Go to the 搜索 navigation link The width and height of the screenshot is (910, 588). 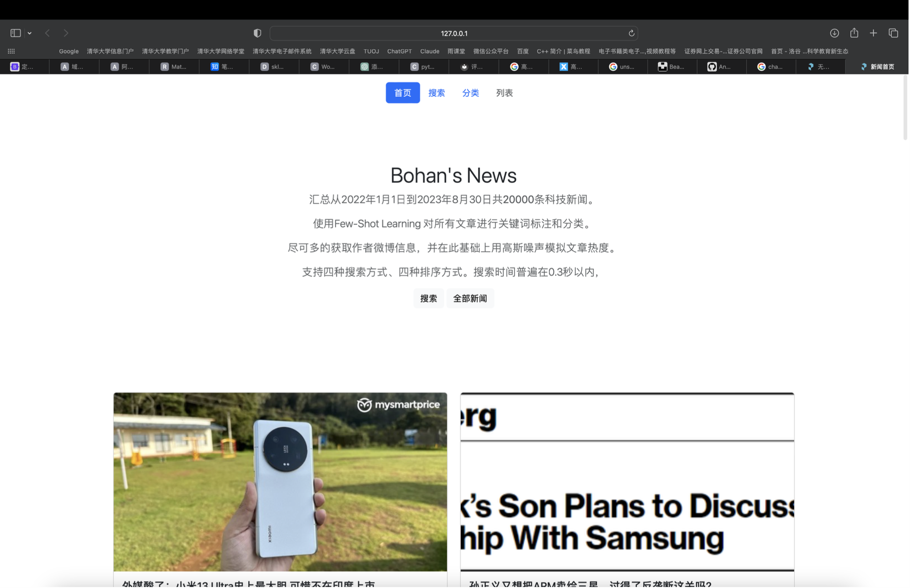(x=436, y=93)
